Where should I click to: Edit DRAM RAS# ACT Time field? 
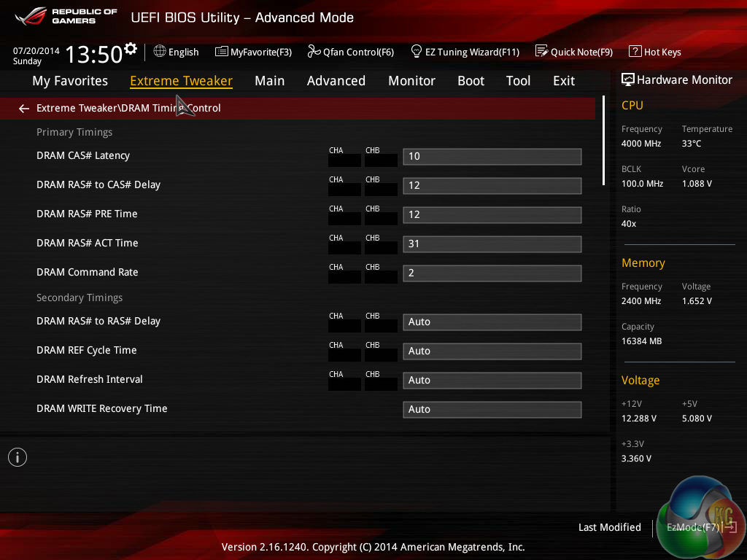tap(492, 244)
